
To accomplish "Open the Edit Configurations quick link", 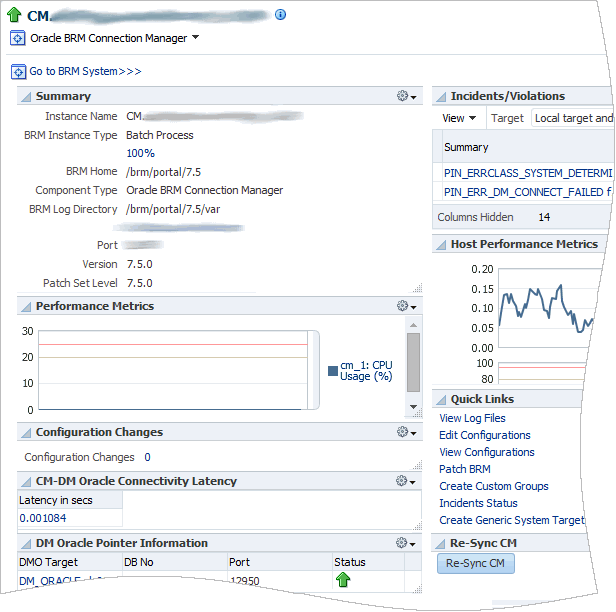I will coord(485,435).
